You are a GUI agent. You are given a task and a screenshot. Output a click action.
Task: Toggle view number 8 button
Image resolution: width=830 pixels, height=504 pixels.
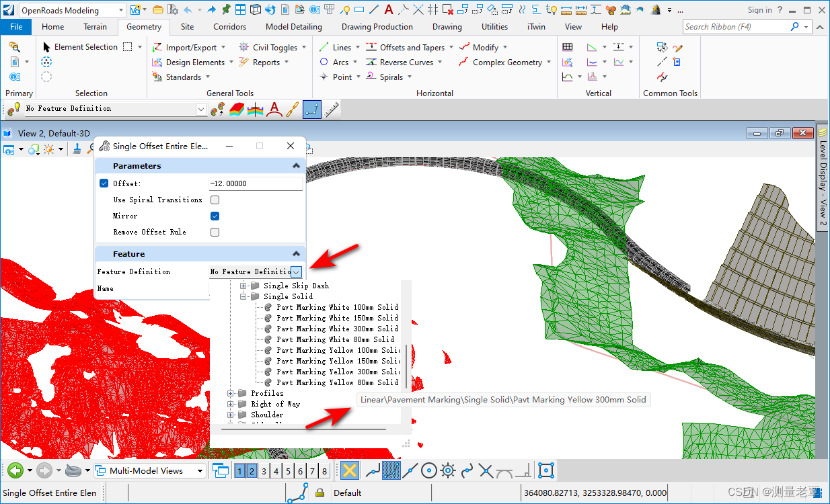point(325,471)
